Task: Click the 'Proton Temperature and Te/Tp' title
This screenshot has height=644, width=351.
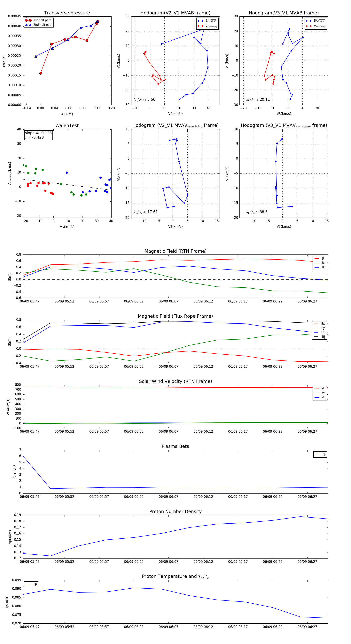Action: (175, 576)
